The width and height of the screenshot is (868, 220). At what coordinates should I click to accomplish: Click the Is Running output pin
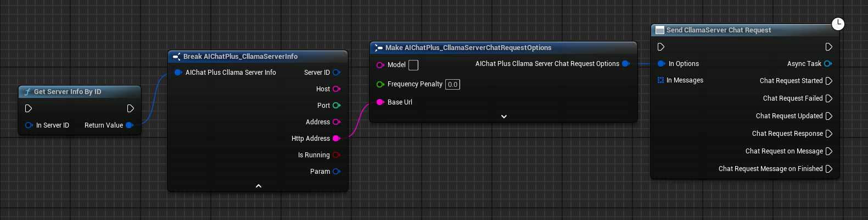[337, 155]
